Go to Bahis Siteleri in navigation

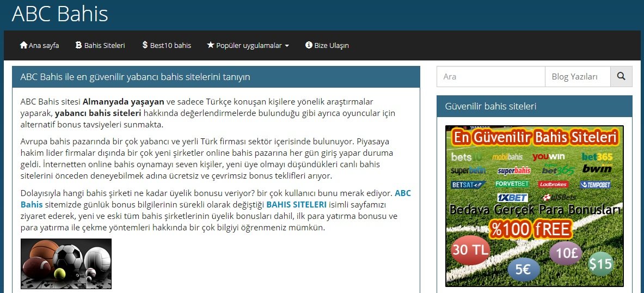point(100,45)
